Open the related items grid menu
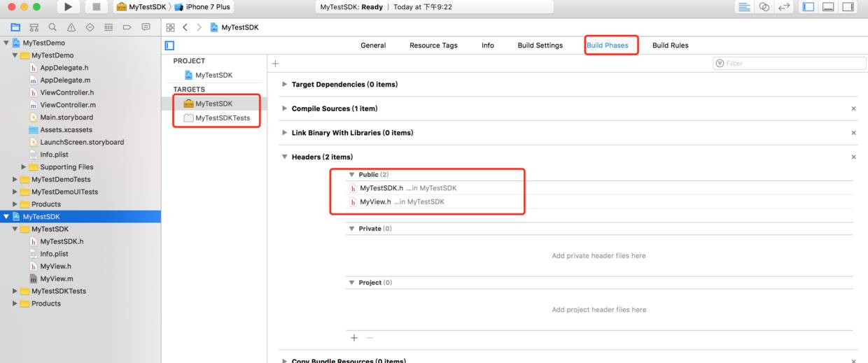 [170, 27]
